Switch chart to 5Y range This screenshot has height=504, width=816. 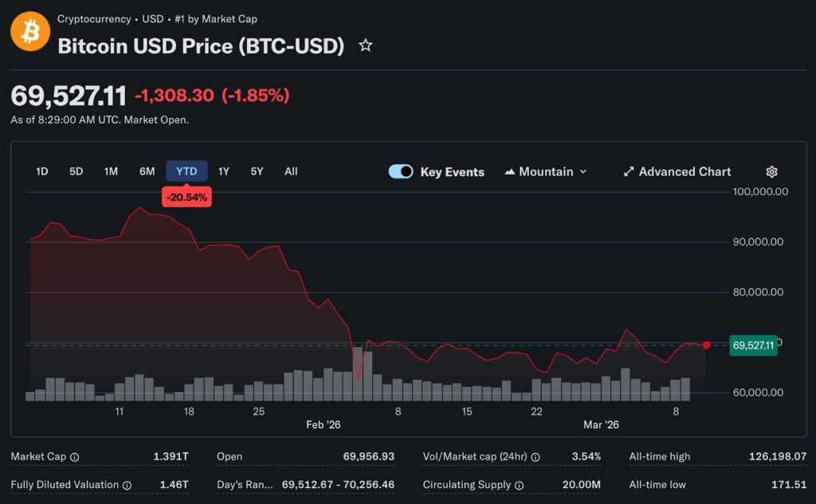[x=257, y=171]
